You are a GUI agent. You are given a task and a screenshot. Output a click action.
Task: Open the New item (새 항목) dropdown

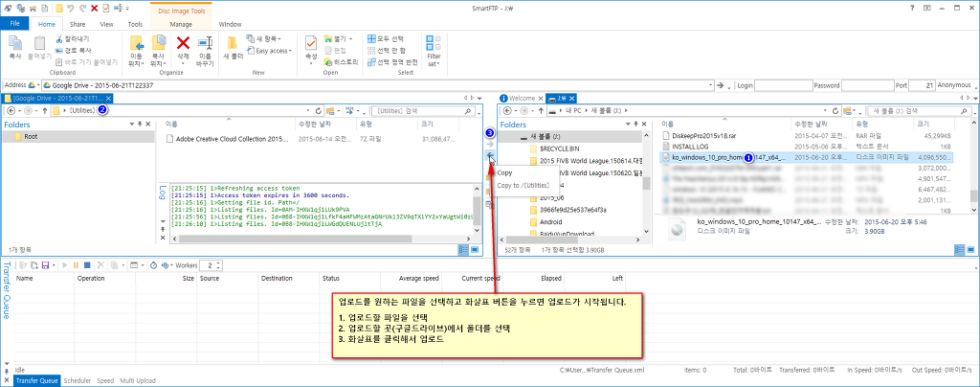(264, 38)
